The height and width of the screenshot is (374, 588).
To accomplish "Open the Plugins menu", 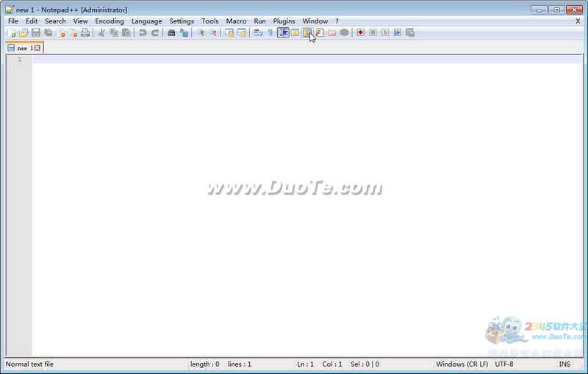I will click(284, 21).
